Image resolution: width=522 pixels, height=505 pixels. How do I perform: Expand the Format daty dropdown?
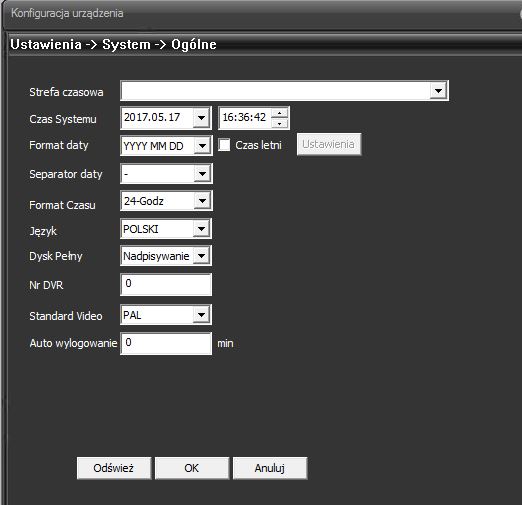point(202,146)
